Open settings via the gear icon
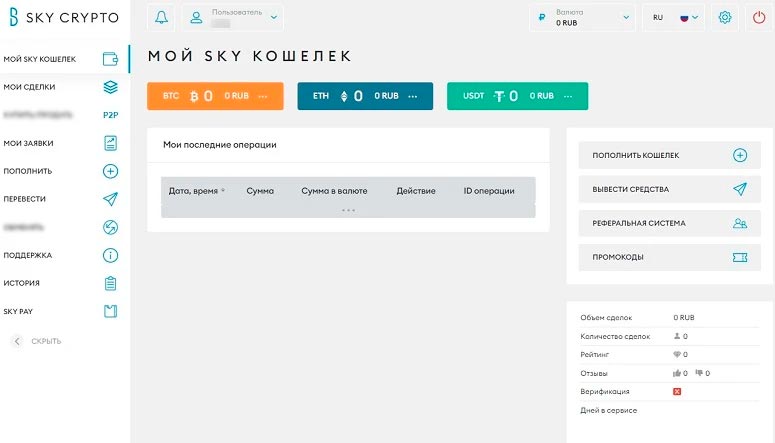Screen dimensions: 775x443 coord(725,18)
